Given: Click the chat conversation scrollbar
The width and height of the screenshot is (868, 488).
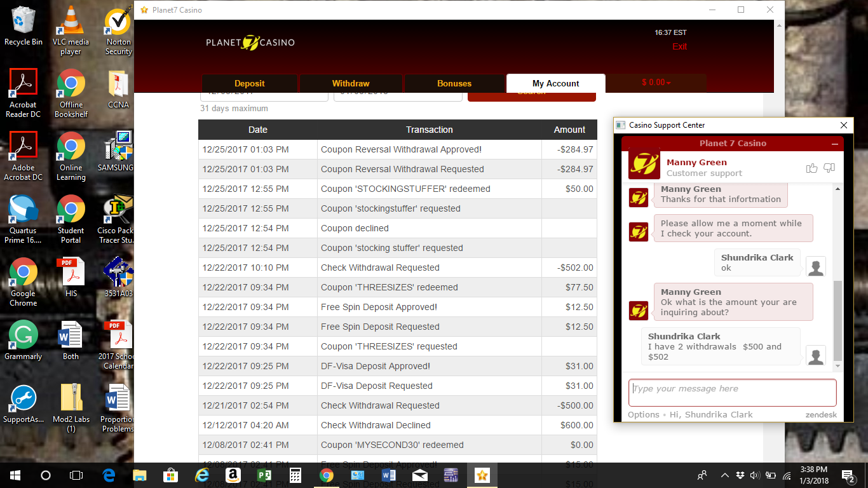Looking at the screenshot, I should [x=837, y=321].
